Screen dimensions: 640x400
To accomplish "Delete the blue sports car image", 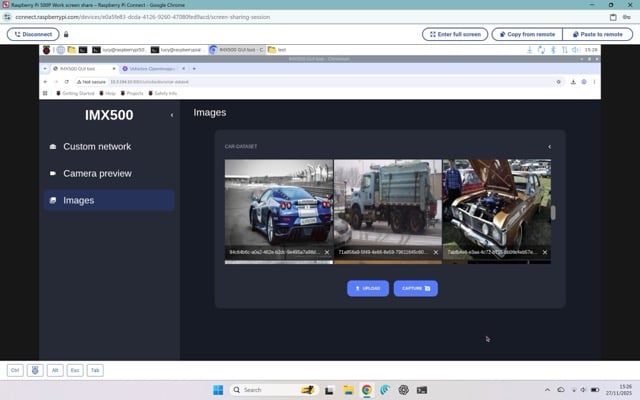I will 327,252.
